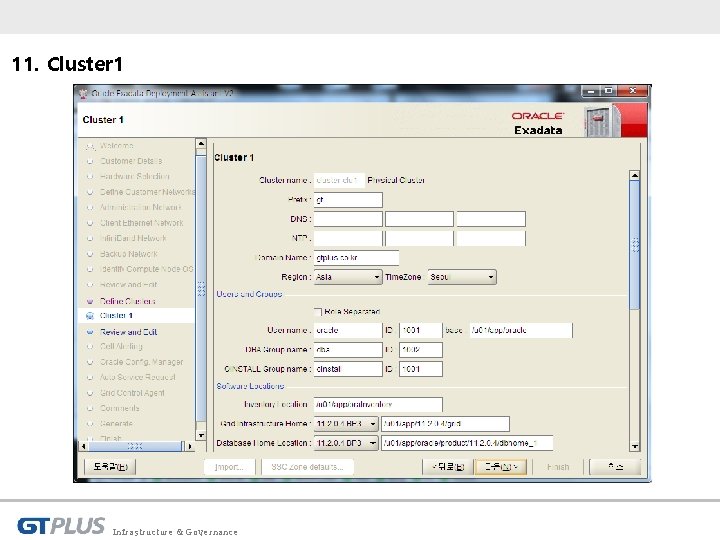Open the TimeZone dropdown showing Seoul
This screenshot has height=540, width=720.
click(461, 277)
